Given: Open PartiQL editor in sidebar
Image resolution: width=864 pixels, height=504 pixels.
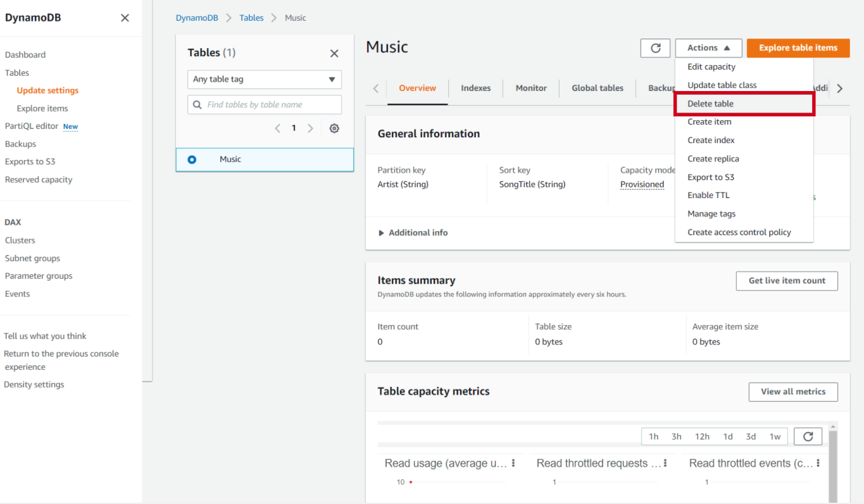Looking at the screenshot, I should pos(32,126).
